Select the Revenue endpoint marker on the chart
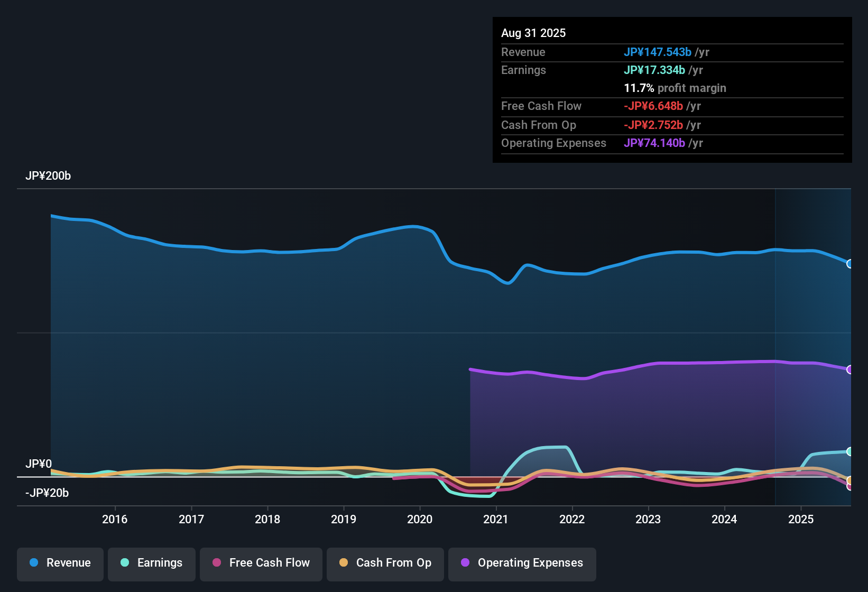Screen dimensions: 868x592 point(850,263)
